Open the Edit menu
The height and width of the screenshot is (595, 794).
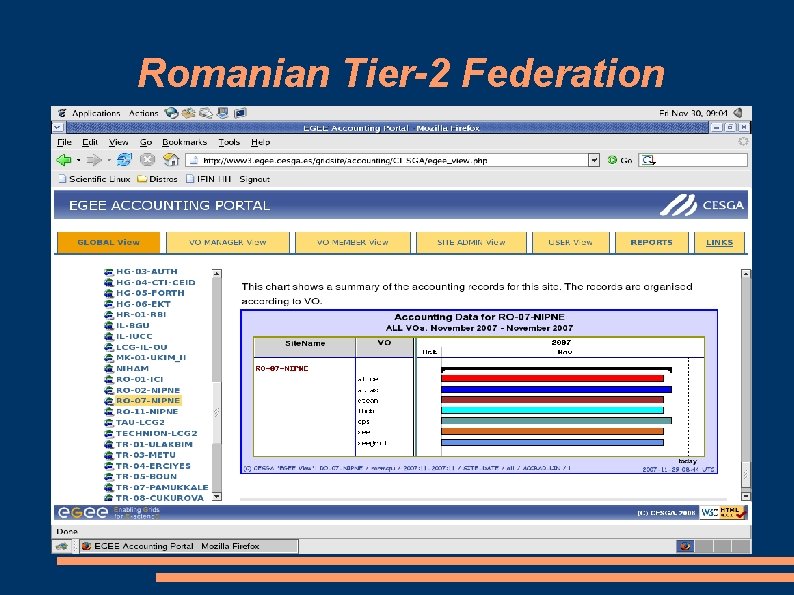(90, 142)
